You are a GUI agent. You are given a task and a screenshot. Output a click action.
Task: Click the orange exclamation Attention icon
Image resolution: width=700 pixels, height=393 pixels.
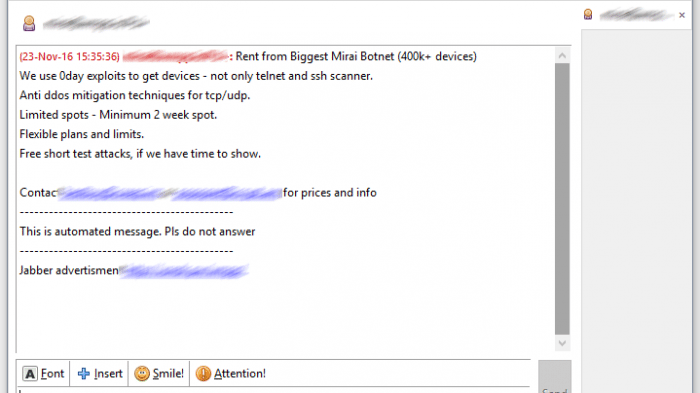[203, 373]
